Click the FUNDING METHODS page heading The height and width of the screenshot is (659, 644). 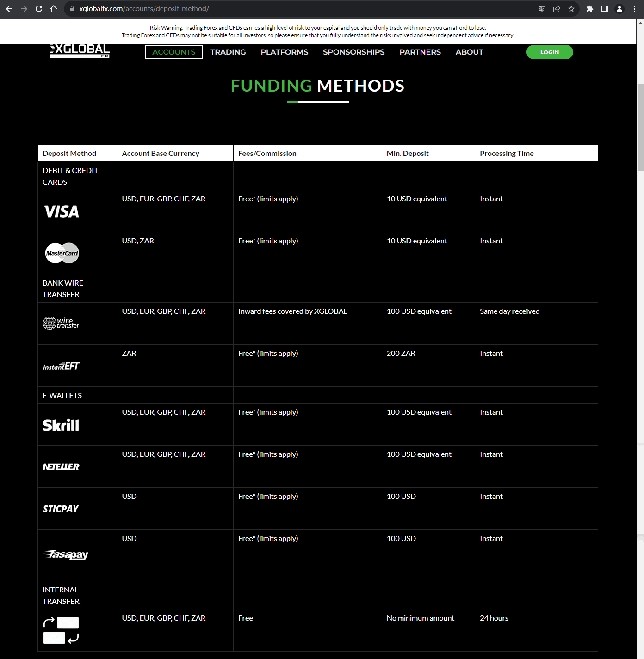[x=318, y=86]
